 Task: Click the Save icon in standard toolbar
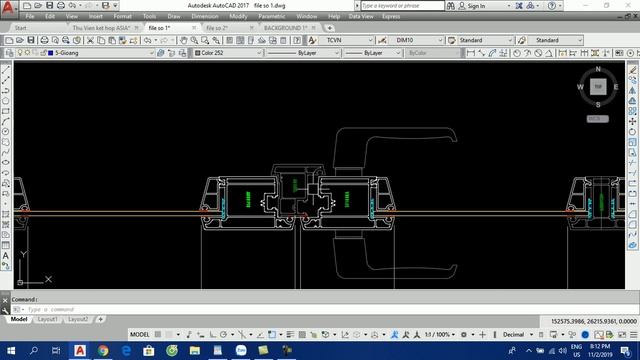point(31,40)
